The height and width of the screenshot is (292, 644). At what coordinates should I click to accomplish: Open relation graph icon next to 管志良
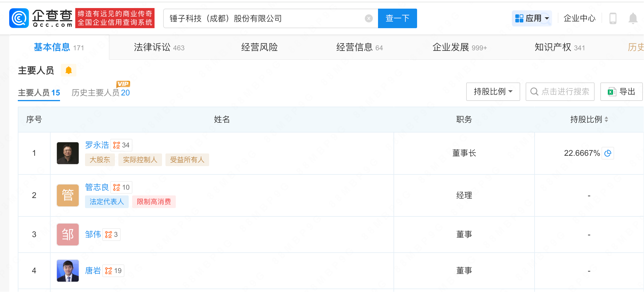point(117,188)
